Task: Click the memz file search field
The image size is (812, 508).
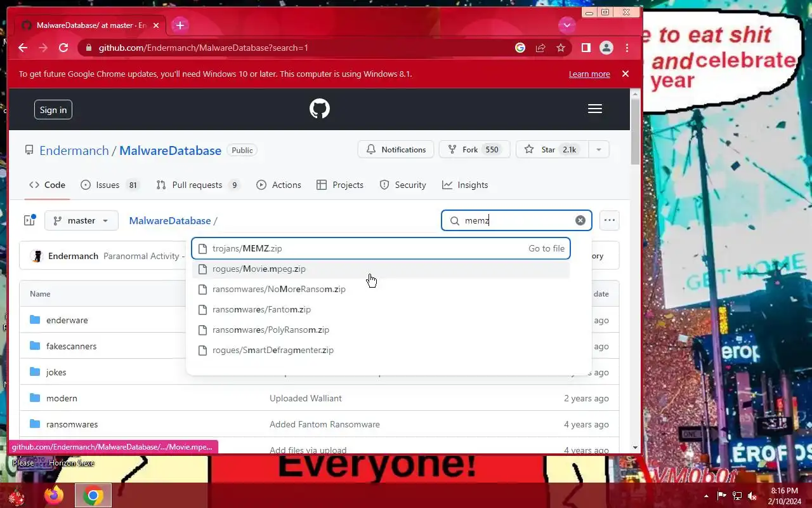Action: (x=516, y=220)
